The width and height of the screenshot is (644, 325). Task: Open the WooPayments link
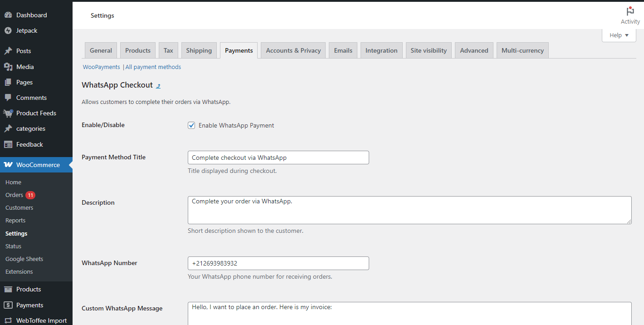101,67
